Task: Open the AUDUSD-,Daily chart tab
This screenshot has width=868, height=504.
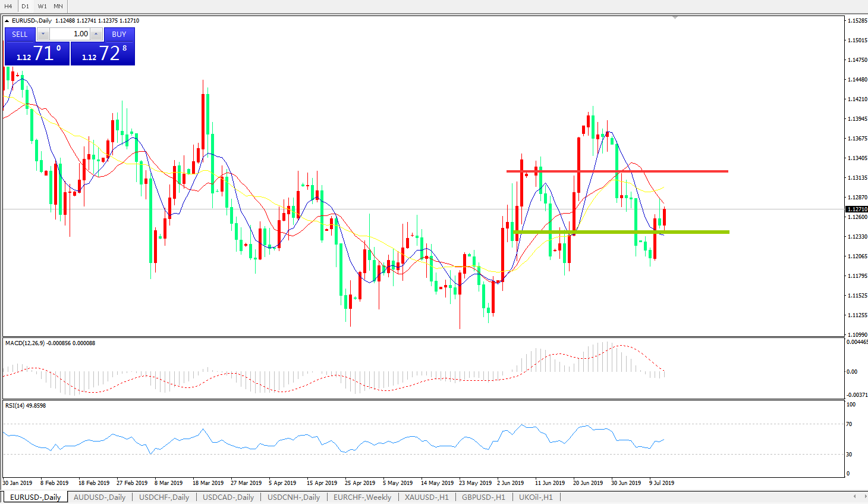Action: pyautogui.click(x=99, y=497)
